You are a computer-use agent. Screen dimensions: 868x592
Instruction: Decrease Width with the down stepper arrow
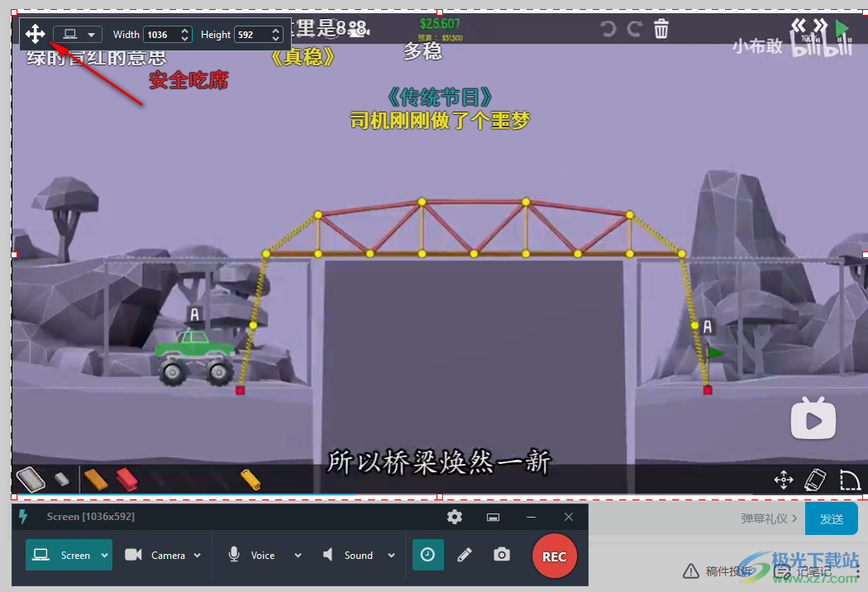(x=185, y=39)
